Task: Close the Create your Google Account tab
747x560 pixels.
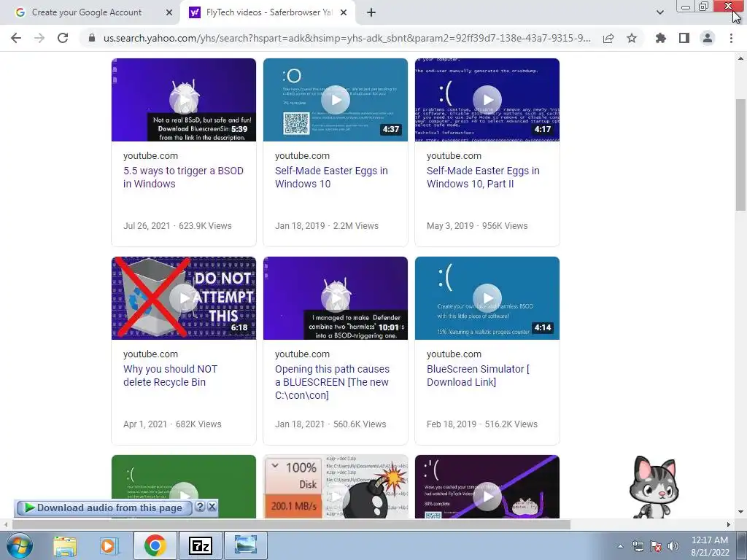Action: pyautogui.click(x=169, y=13)
